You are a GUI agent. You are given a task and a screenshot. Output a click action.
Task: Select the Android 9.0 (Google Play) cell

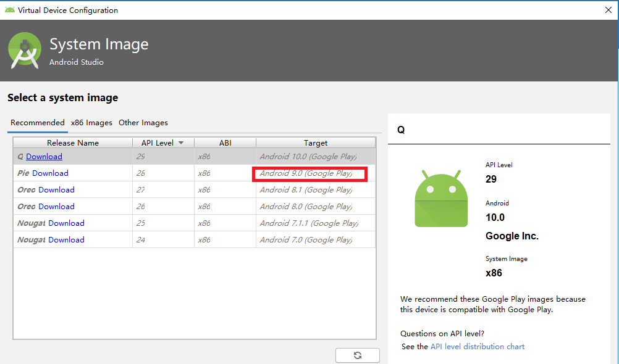[316, 173]
